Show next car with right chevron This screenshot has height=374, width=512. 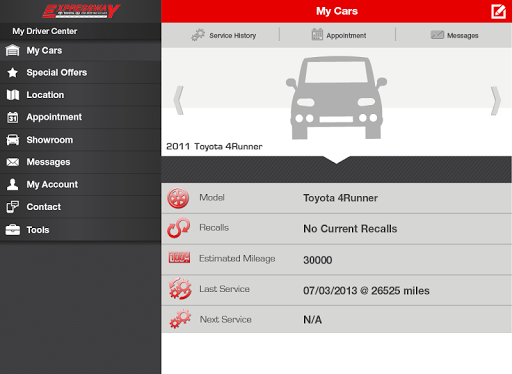click(496, 101)
